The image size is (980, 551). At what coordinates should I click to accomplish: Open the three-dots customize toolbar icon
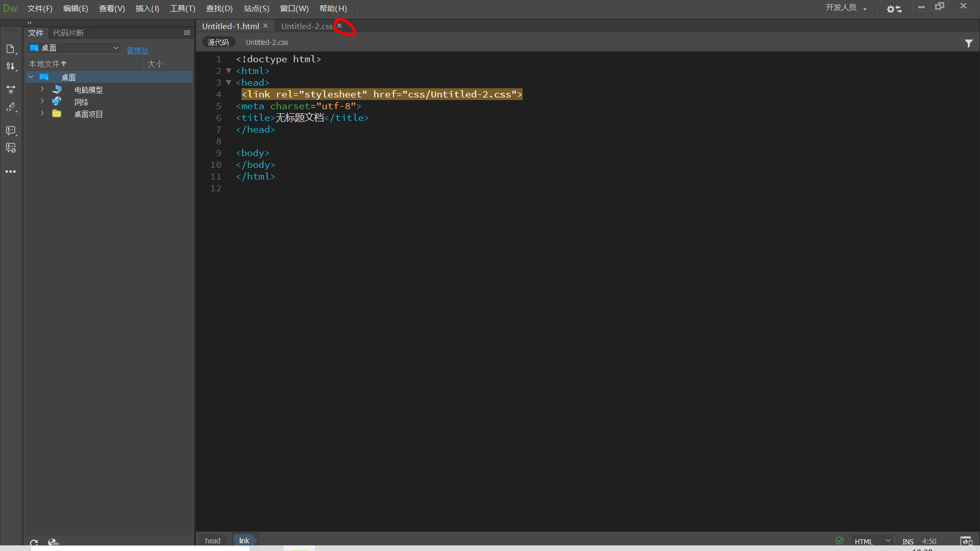pyautogui.click(x=11, y=171)
